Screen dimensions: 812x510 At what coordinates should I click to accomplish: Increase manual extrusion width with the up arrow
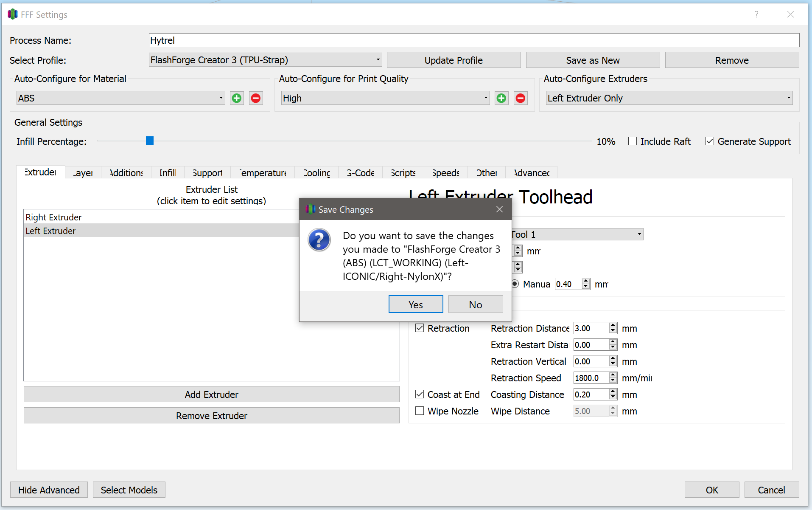point(586,281)
